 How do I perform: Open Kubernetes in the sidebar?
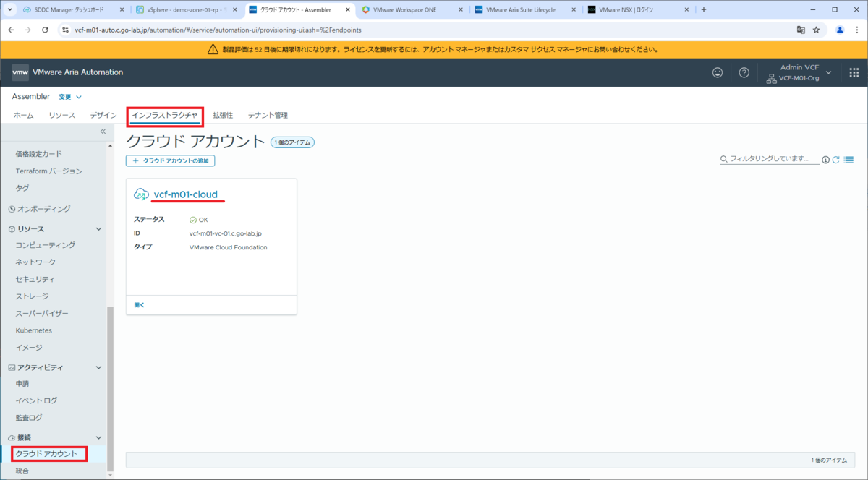click(34, 330)
